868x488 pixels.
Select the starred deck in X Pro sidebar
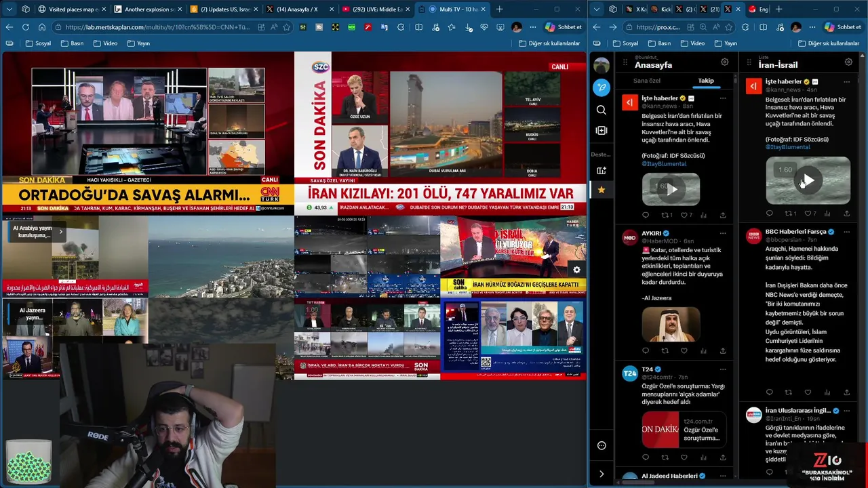(601, 190)
